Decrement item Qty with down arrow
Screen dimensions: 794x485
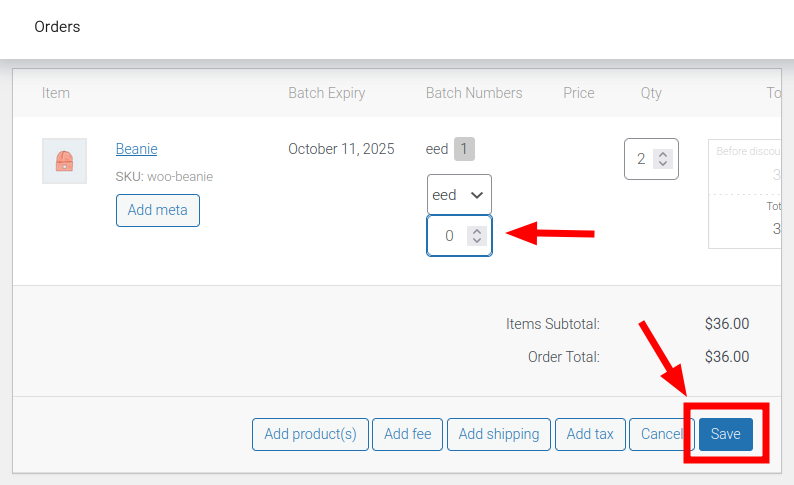click(663, 164)
